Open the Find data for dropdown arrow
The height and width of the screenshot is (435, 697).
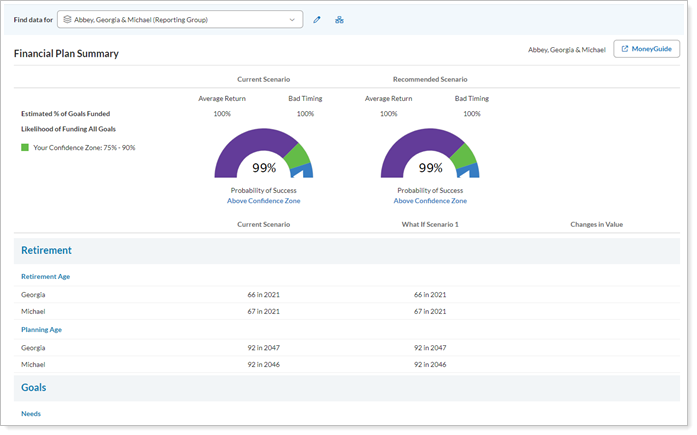pos(292,20)
